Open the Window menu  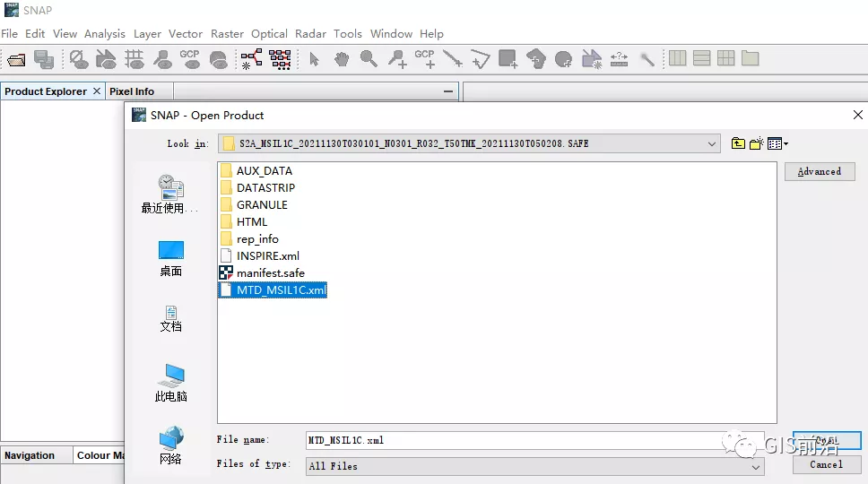391,34
